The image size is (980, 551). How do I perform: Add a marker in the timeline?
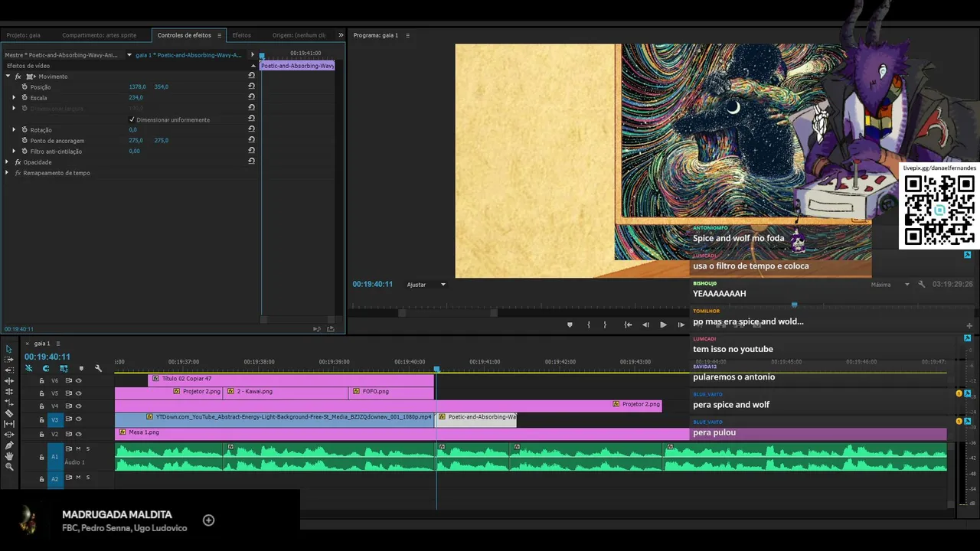tap(81, 368)
